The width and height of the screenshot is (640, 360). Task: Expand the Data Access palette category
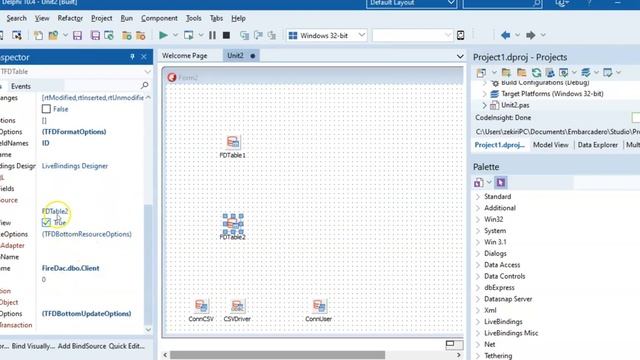tap(478, 265)
